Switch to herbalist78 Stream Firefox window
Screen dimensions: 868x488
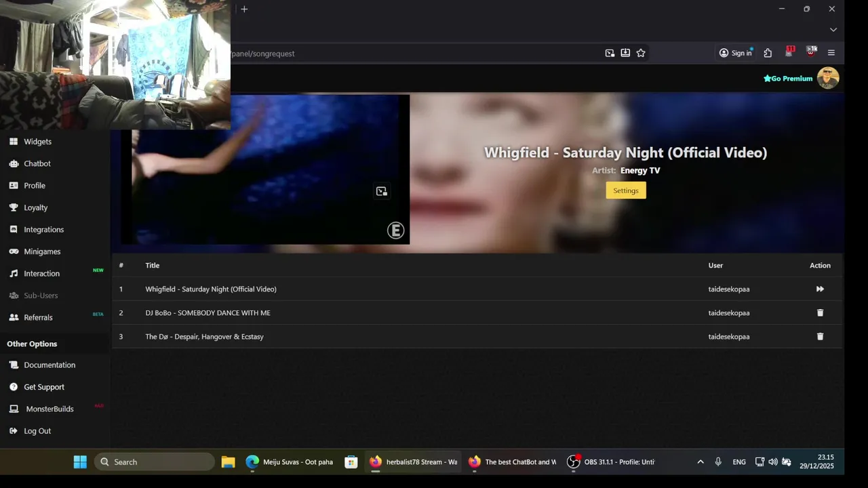click(x=414, y=462)
